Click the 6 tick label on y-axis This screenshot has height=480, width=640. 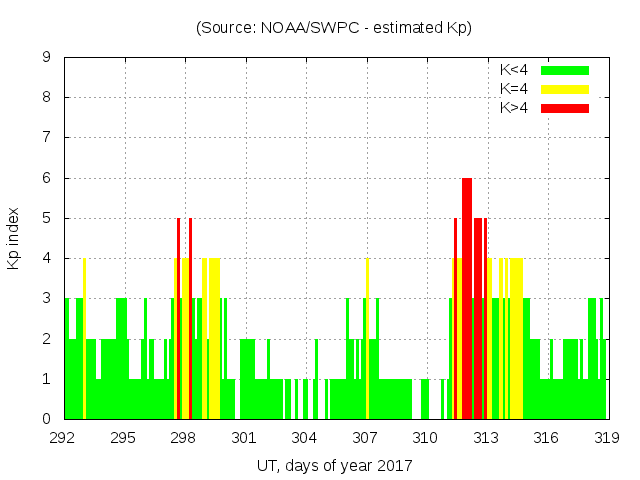tap(46, 178)
